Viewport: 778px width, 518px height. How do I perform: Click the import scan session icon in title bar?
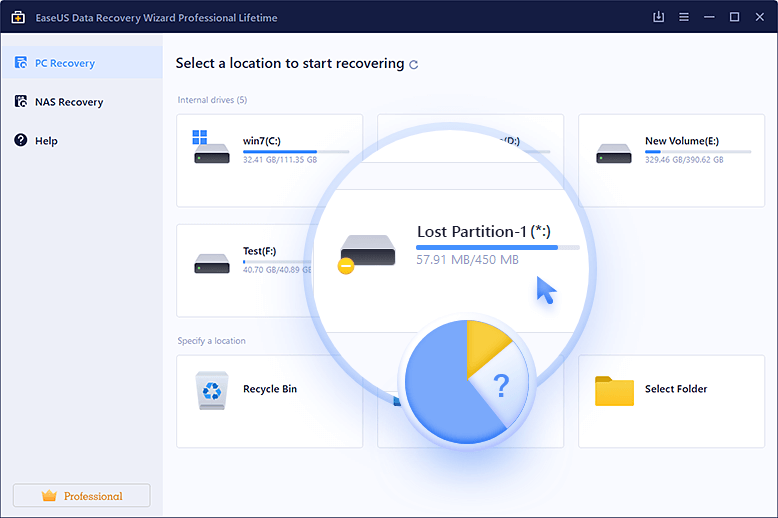point(658,17)
